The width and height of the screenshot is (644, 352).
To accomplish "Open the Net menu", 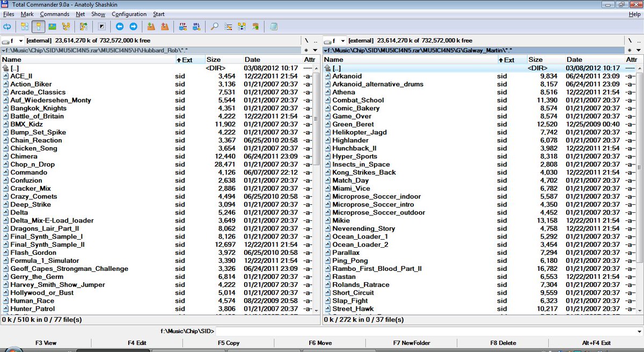I will [x=80, y=14].
